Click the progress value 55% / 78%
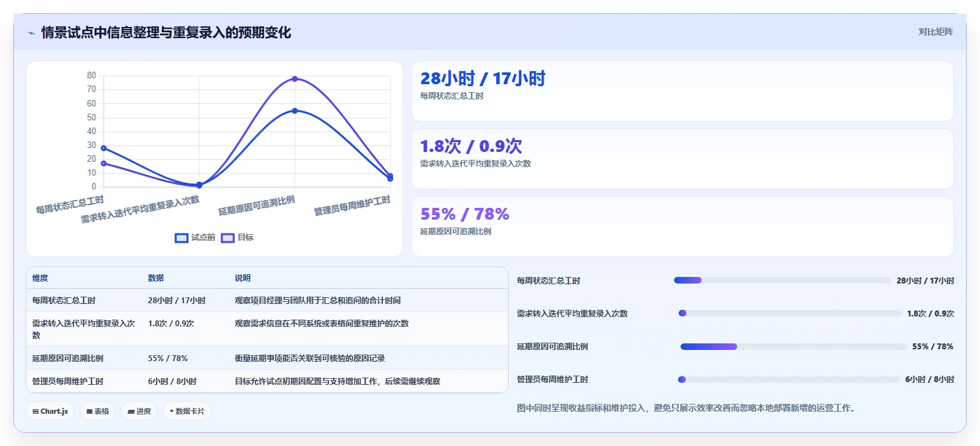Screen dimensions: 980x446 tap(933, 346)
